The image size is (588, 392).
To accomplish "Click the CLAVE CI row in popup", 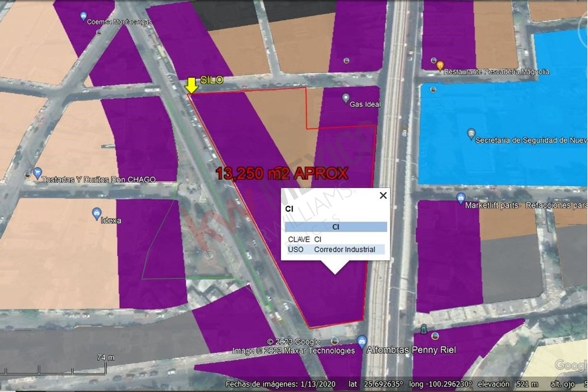I will [x=336, y=239].
